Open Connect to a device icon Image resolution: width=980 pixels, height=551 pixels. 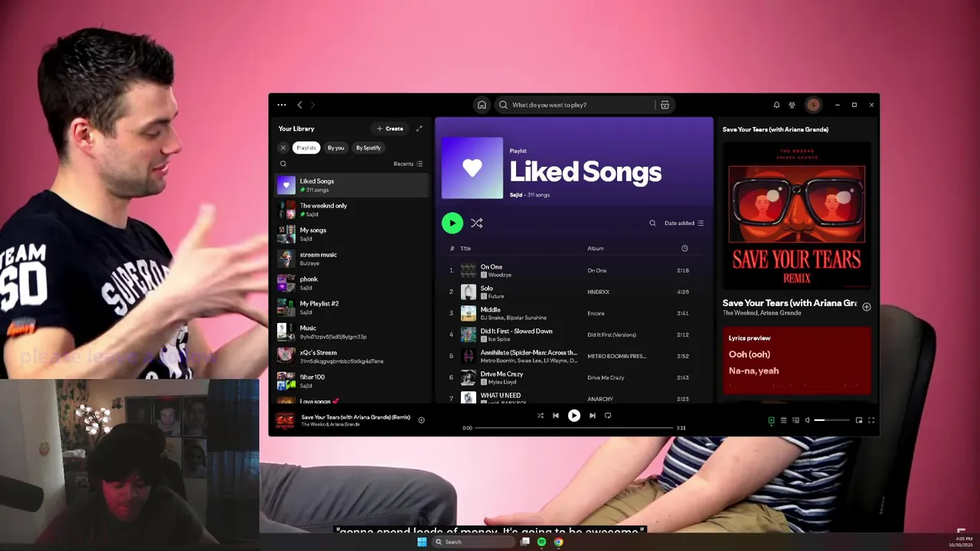795,420
